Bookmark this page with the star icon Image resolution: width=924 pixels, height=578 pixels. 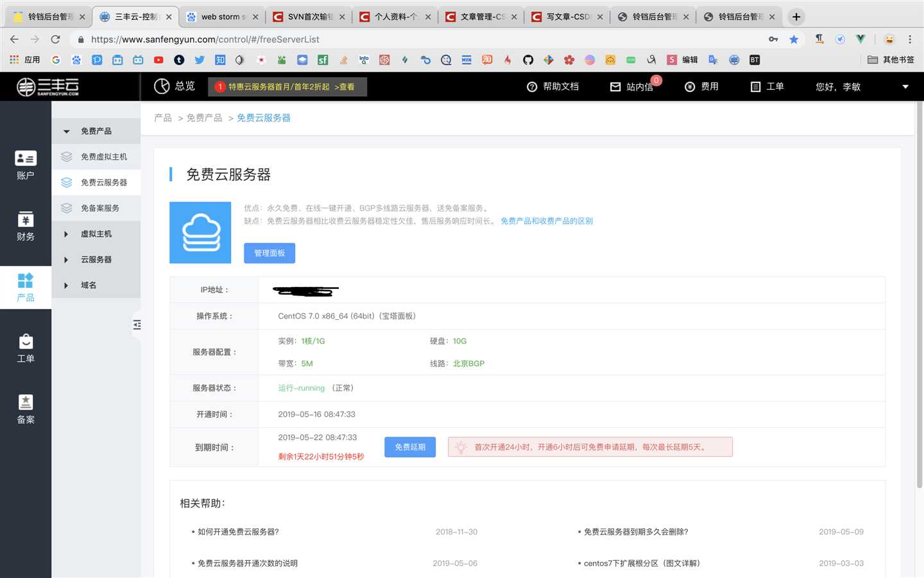794,39
